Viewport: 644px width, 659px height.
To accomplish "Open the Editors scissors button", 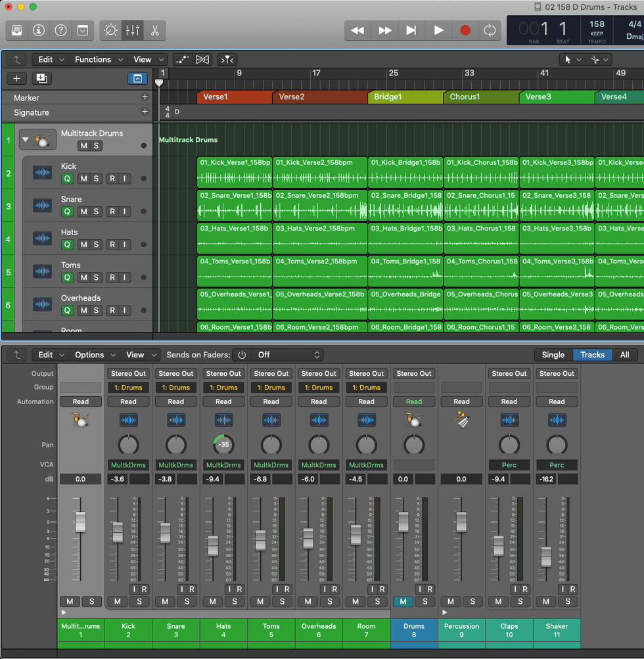I will (154, 30).
